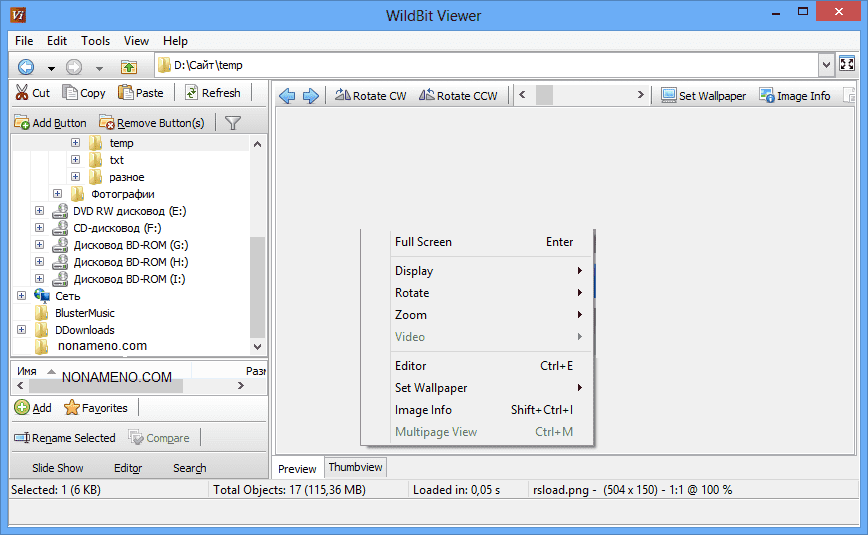
Task: Click the Rotate CW toolbar icon
Action: coord(343,96)
